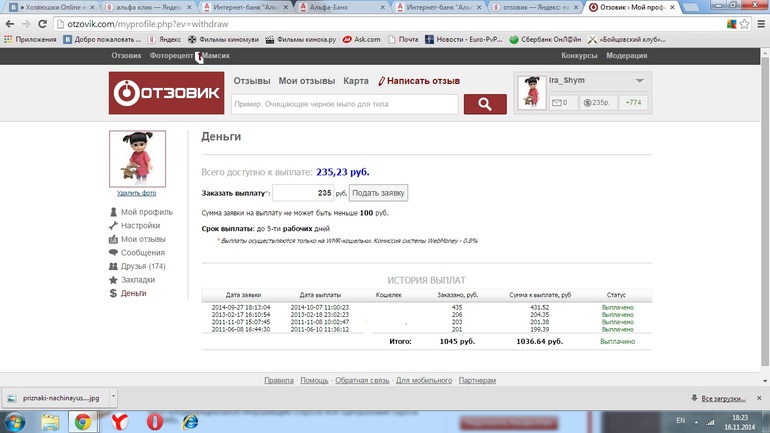The width and height of the screenshot is (770, 433).
Task: Open the Yandex browser taskbar icon
Action: [x=119, y=422]
